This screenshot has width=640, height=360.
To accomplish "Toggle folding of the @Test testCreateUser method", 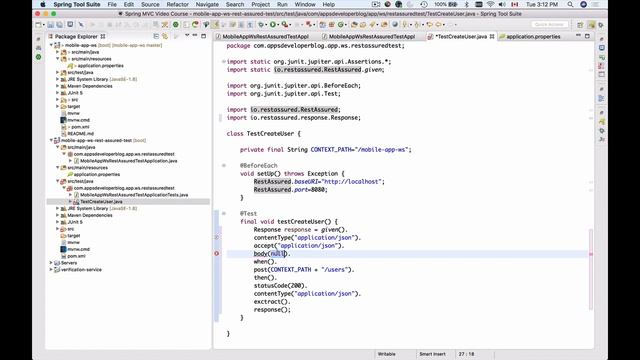I will pos(224,213).
